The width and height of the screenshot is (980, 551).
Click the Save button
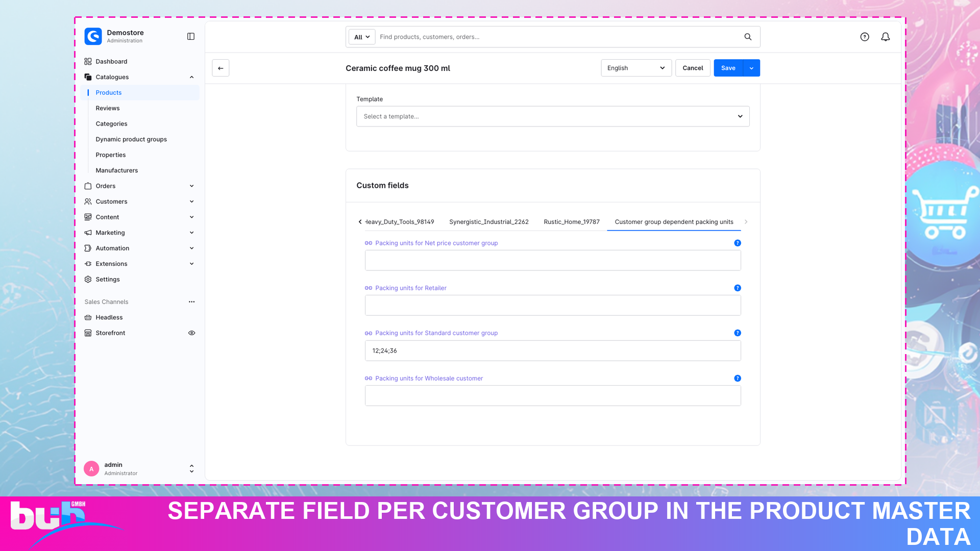click(x=728, y=68)
